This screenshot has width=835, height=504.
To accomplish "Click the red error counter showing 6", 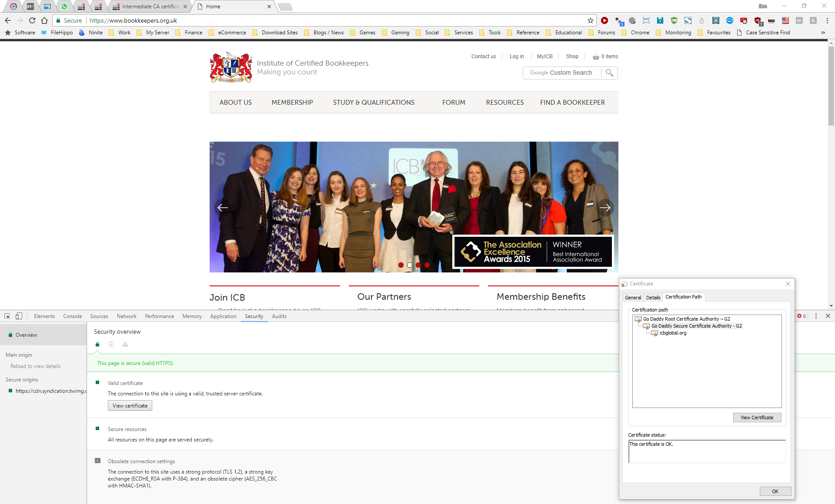I will point(802,316).
